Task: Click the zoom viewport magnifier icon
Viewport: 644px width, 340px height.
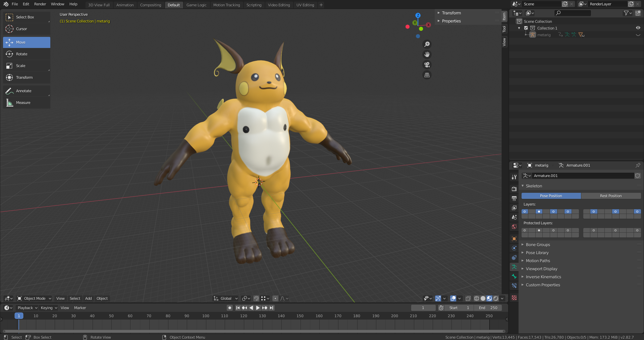Action: (x=427, y=44)
